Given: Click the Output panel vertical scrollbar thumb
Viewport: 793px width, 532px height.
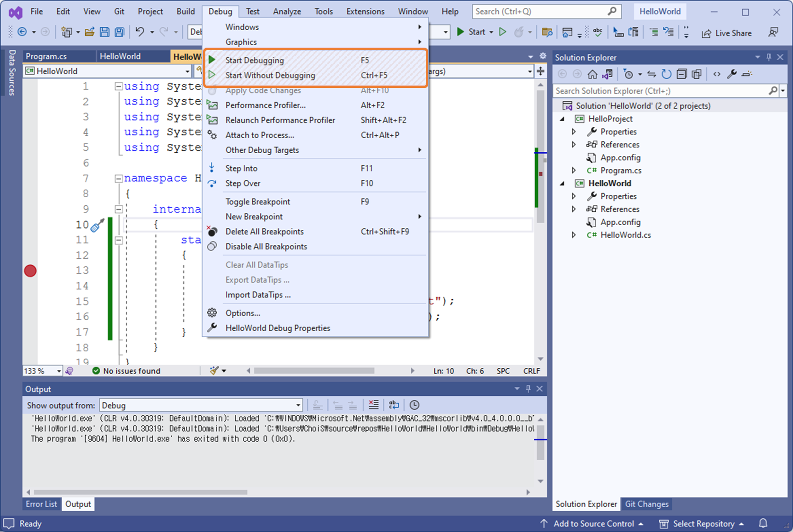Looking at the screenshot, I should click(540, 442).
